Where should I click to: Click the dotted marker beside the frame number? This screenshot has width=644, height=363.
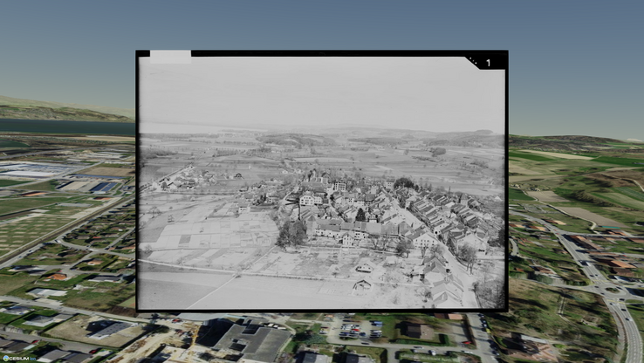tap(473, 61)
